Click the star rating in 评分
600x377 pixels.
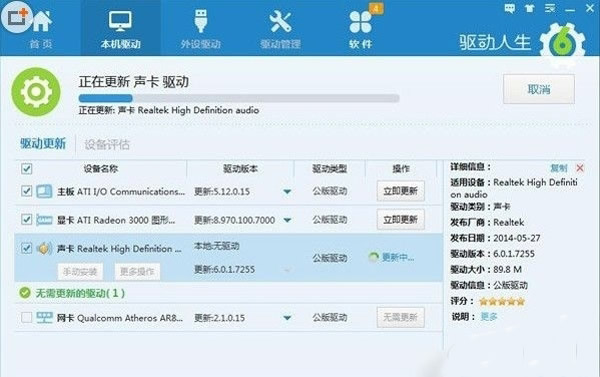pyautogui.click(x=502, y=302)
